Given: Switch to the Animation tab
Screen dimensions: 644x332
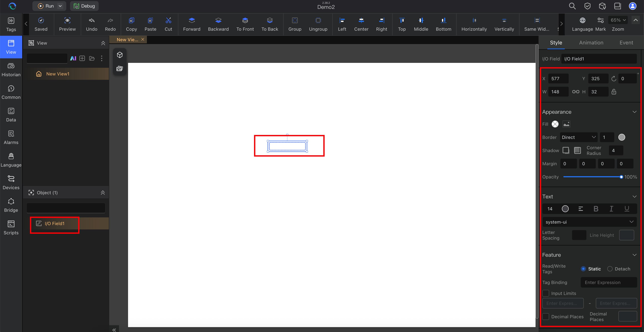Looking at the screenshot, I should 591,43.
